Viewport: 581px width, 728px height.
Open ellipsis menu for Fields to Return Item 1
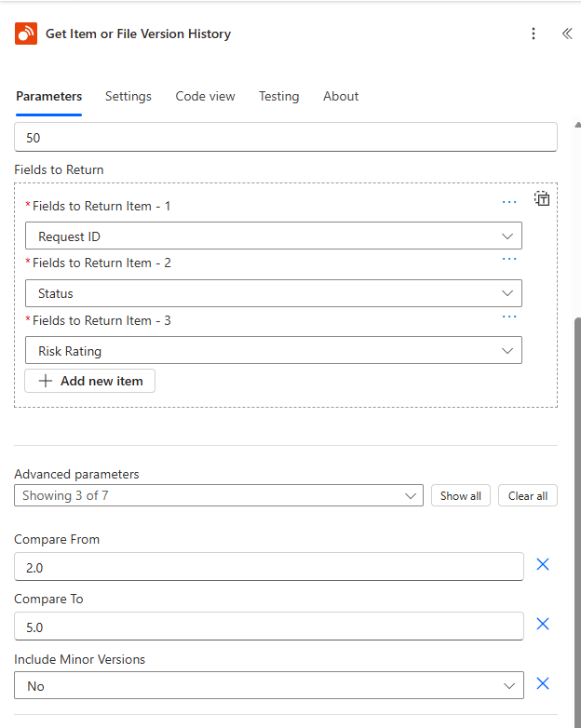[x=509, y=202]
